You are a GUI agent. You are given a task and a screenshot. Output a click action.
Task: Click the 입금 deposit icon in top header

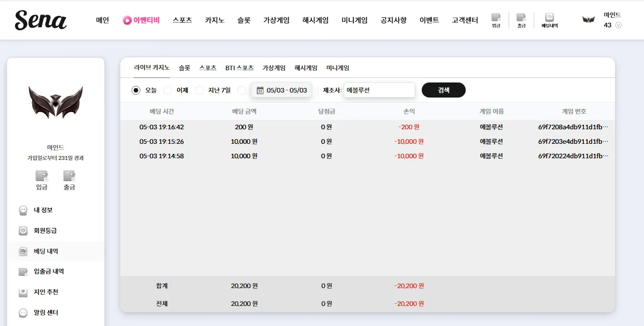point(496,20)
